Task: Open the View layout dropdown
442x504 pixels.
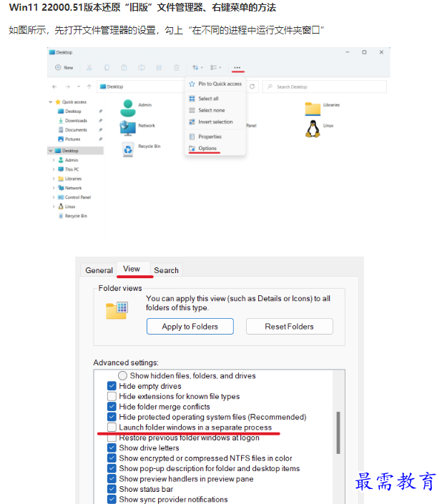Action: (216, 67)
